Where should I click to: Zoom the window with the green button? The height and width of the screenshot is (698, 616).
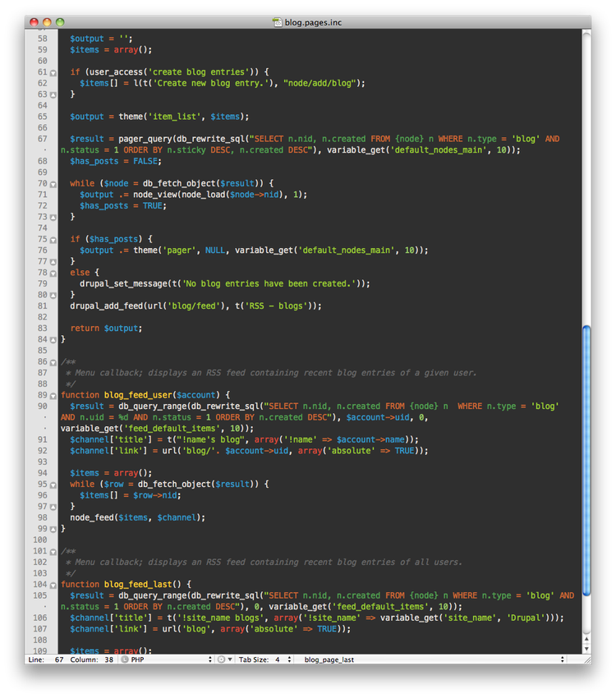61,22
